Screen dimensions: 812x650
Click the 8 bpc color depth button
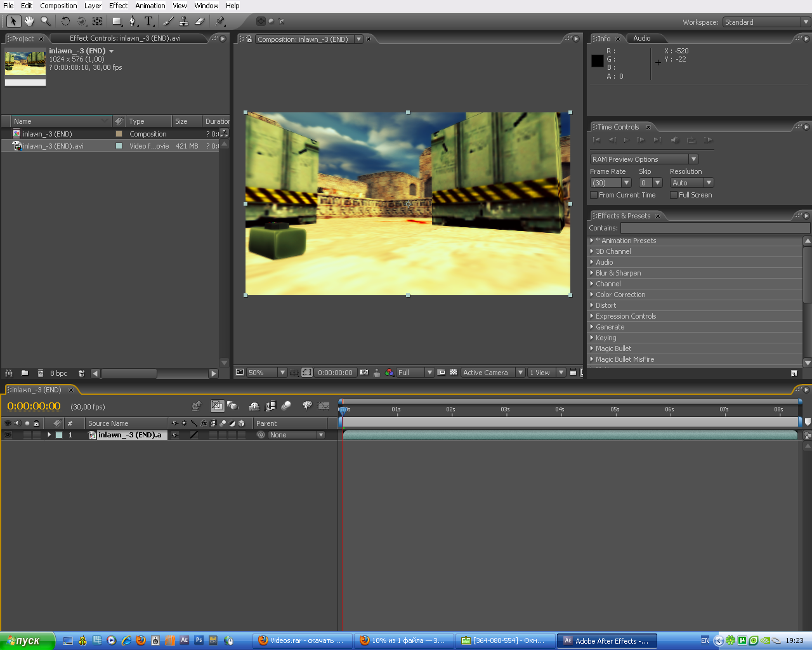(x=58, y=373)
